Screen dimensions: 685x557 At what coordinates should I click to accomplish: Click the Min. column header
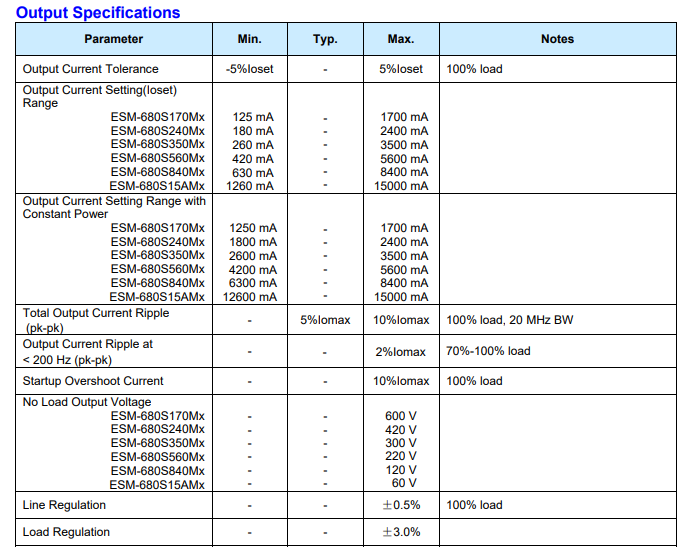pos(249,39)
